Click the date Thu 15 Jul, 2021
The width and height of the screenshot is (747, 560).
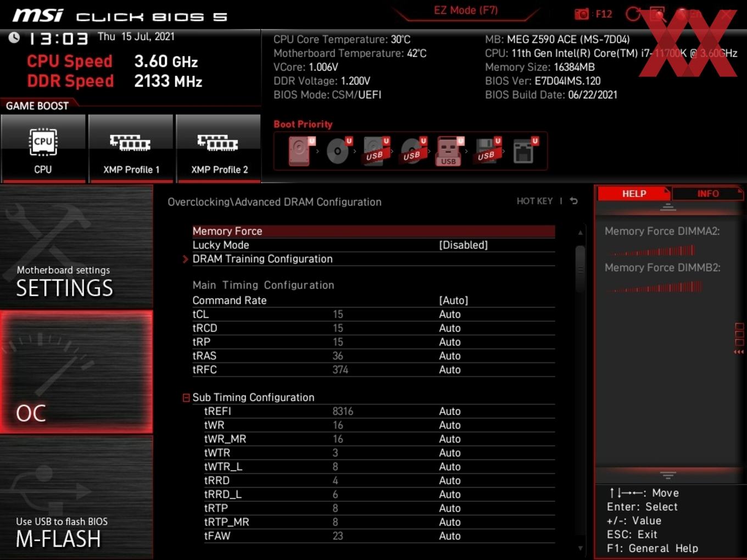[136, 36]
